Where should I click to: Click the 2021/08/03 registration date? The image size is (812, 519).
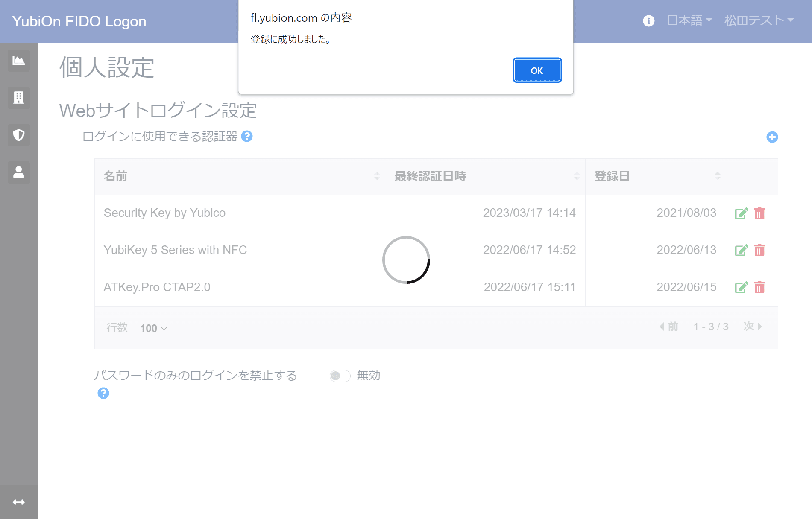point(686,213)
